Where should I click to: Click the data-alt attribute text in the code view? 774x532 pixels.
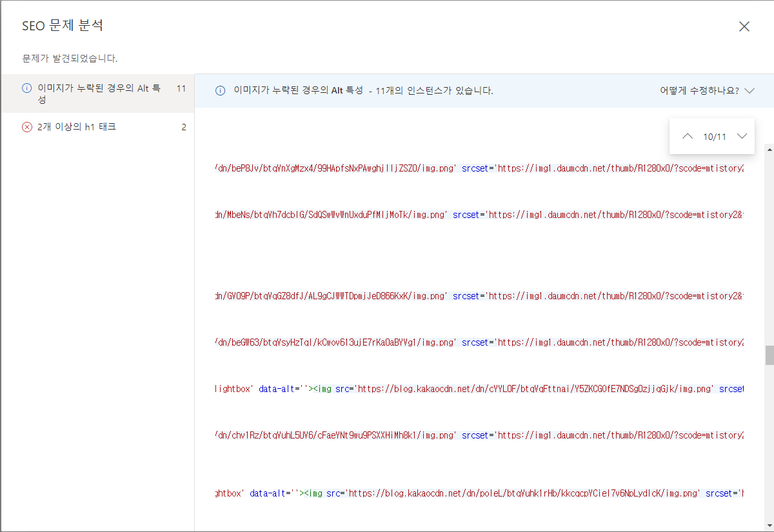[275, 389]
